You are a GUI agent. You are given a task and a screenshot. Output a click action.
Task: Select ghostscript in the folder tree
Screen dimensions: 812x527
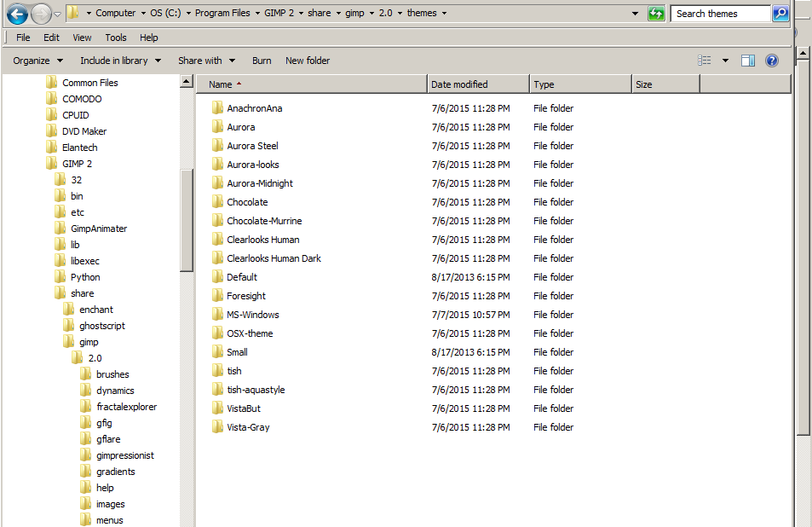[102, 326]
